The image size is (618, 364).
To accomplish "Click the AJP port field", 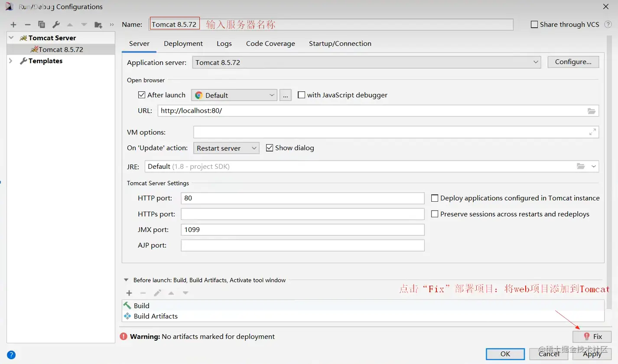I will pos(302,245).
